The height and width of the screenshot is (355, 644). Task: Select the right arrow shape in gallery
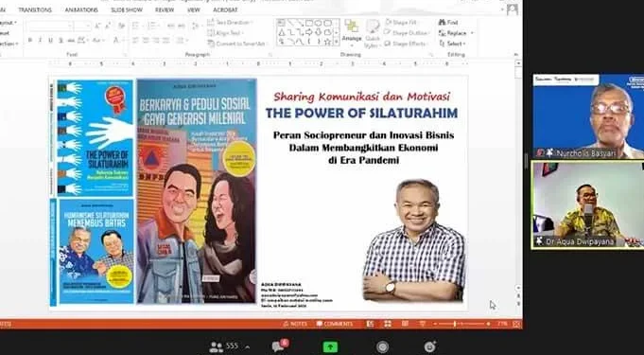click(x=309, y=32)
